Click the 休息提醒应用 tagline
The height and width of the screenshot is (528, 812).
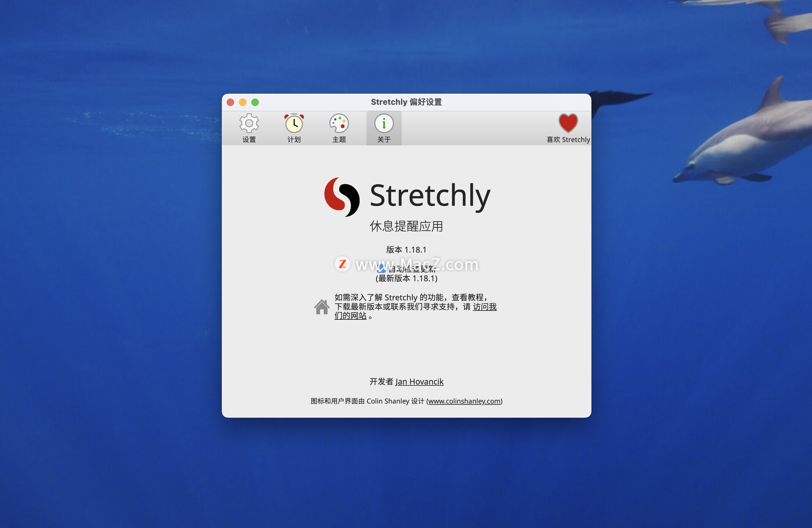click(406, 226)
